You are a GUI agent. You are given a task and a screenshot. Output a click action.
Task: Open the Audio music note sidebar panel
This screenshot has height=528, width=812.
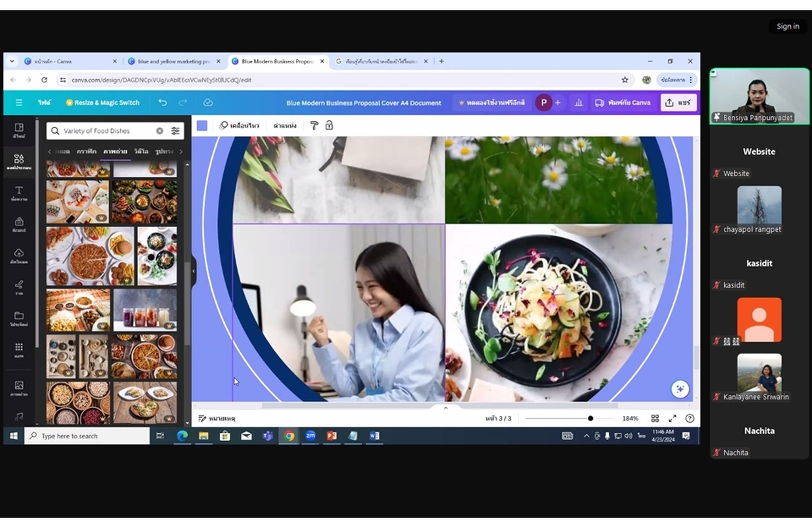coord(19,416)
